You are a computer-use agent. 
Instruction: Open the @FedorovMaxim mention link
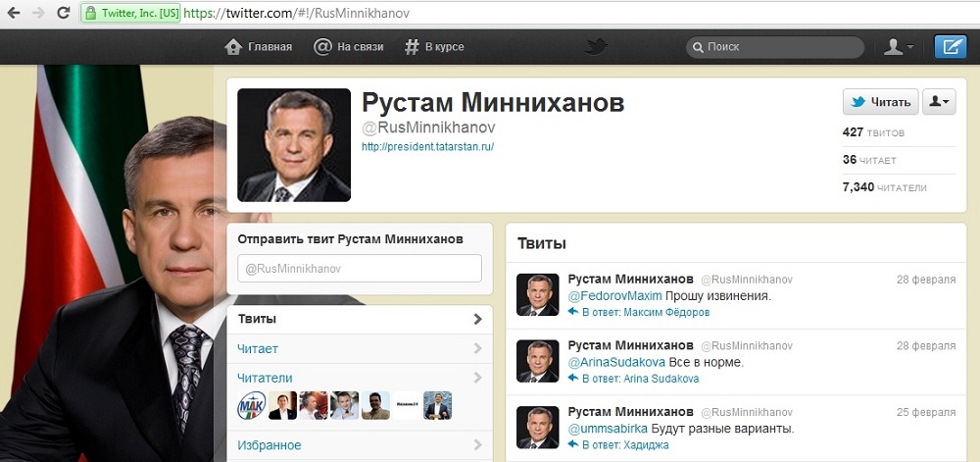(614, 295)
